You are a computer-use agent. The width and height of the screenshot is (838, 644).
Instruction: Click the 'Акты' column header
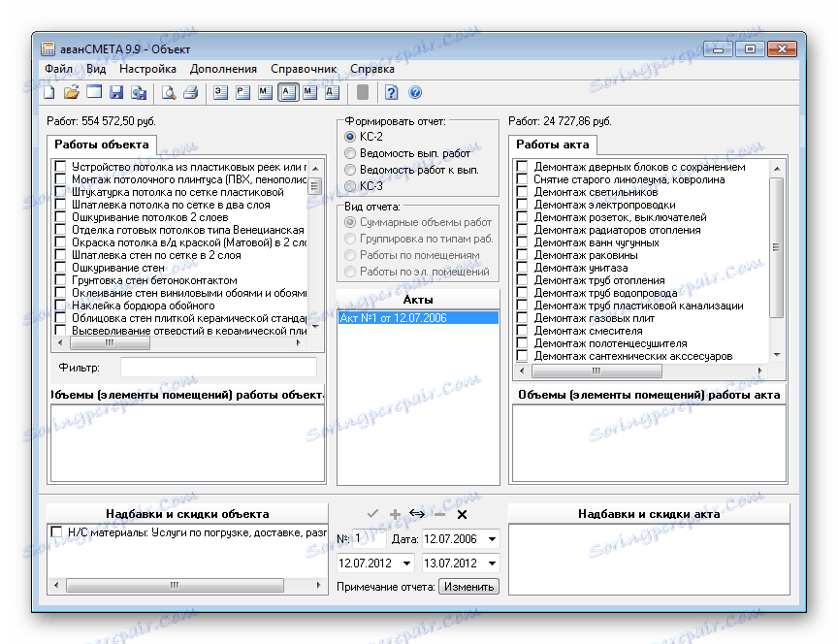point(418,300)
